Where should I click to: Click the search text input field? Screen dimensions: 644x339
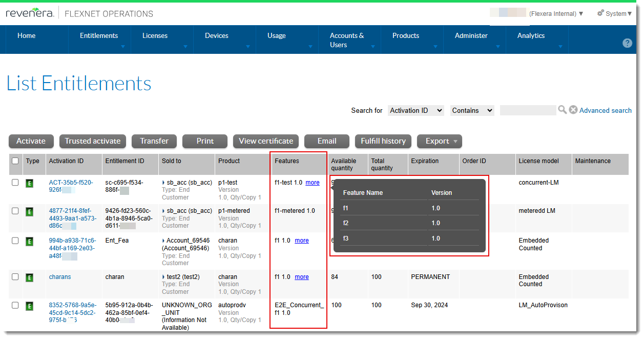click(527, 110)
